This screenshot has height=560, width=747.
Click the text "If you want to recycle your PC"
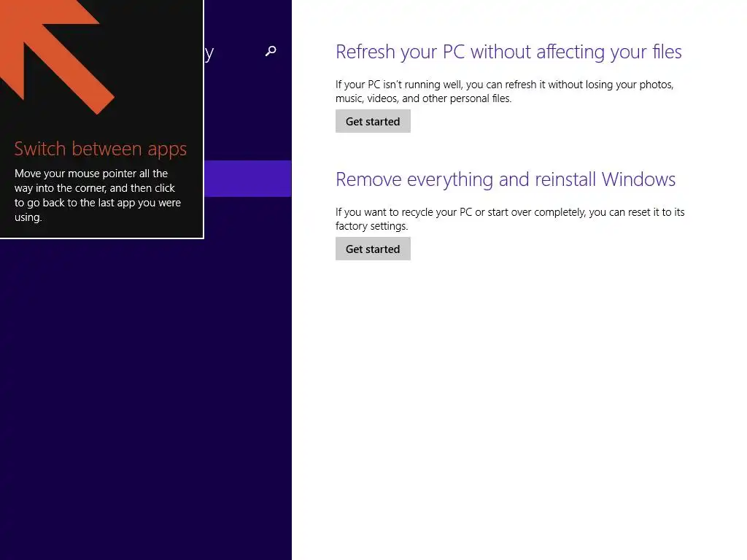point(403,212)
